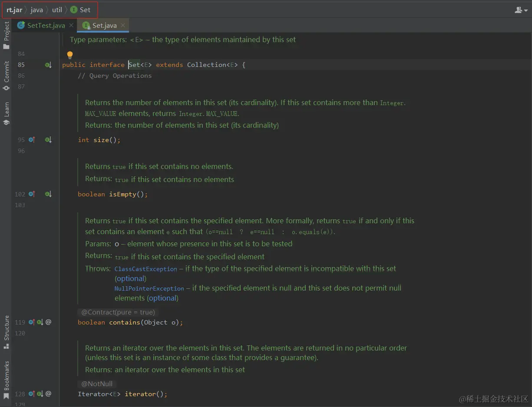This screenshot has width=532, height=407.
Task: Click the overrides gutter icon on line 119
Action: click(32, 322)
